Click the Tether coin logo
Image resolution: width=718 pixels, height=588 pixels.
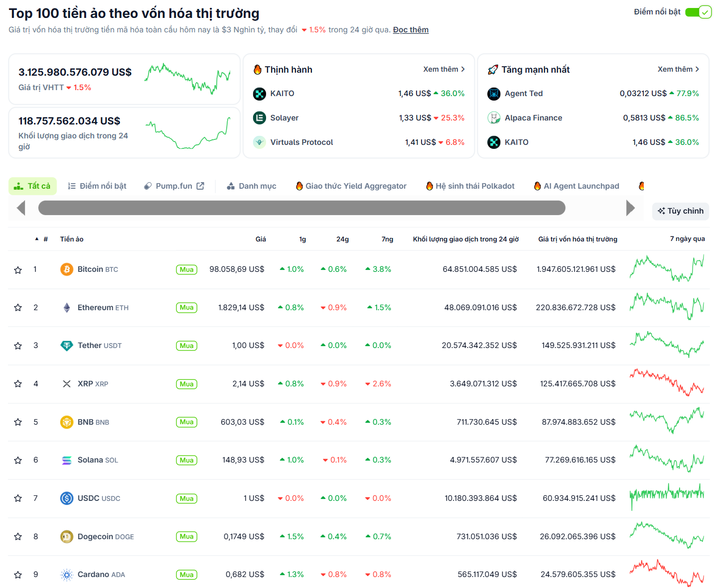[67, 346]
